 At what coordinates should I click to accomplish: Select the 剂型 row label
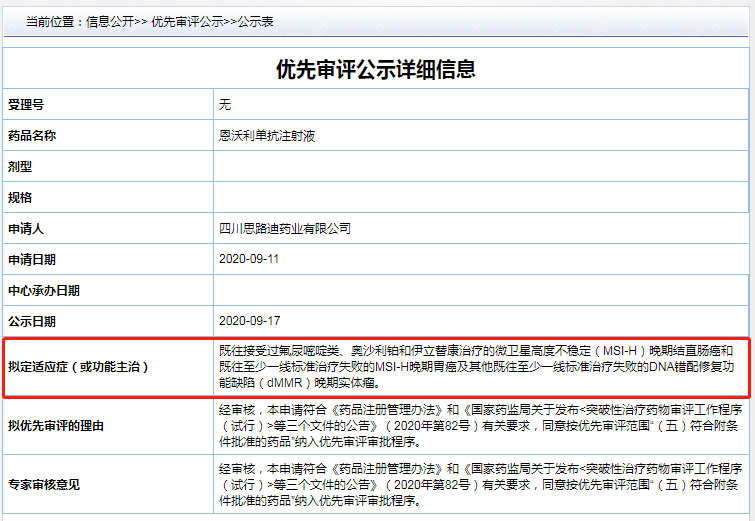tap(20, 167)
